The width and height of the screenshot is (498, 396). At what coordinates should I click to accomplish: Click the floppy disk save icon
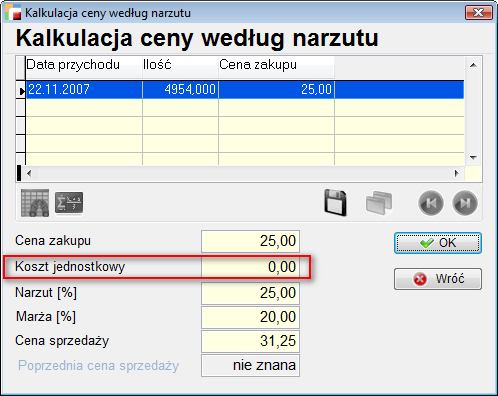click(335, 203)
